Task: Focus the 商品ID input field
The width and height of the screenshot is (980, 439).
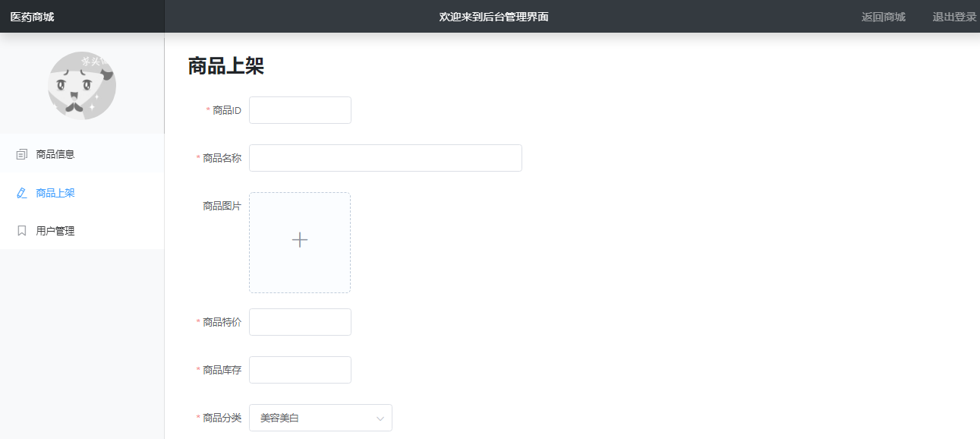Action: click(300, 110)
